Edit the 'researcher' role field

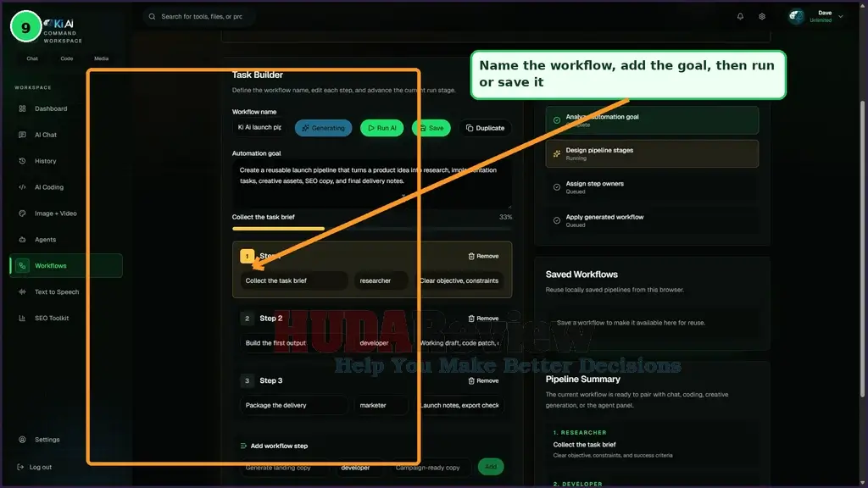(381, 280)
